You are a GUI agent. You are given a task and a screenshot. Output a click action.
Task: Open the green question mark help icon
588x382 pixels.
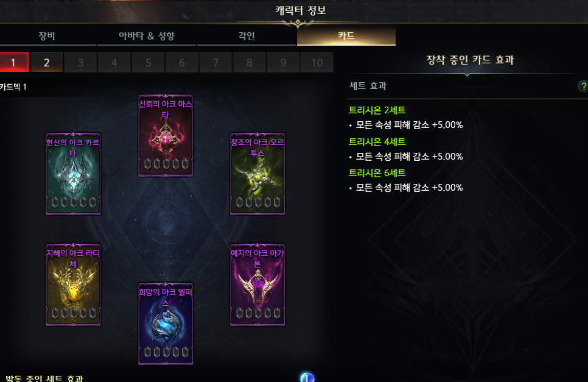pos(583,87)
